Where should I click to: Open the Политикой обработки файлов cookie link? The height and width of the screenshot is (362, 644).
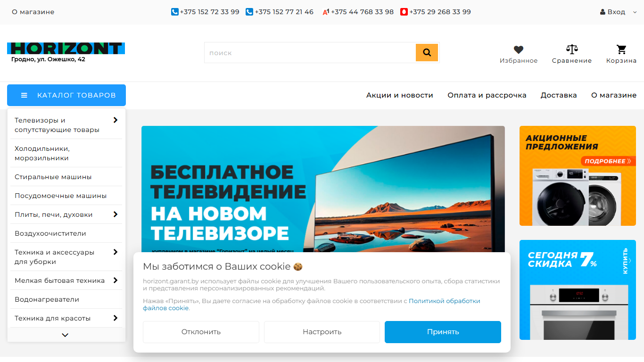coord(312,304)
